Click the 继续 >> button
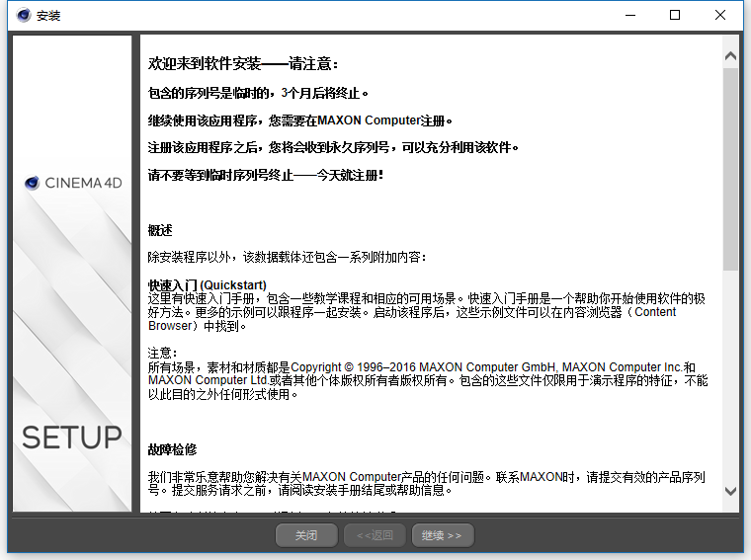The width and height of the screenshot is (751, 560). point(443,535)
